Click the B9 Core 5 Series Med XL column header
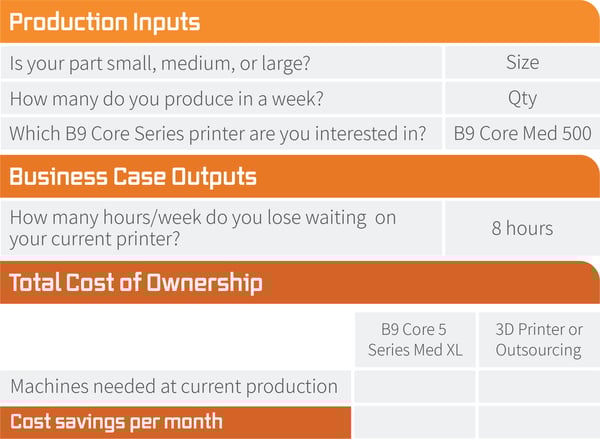 click(415, 339)
